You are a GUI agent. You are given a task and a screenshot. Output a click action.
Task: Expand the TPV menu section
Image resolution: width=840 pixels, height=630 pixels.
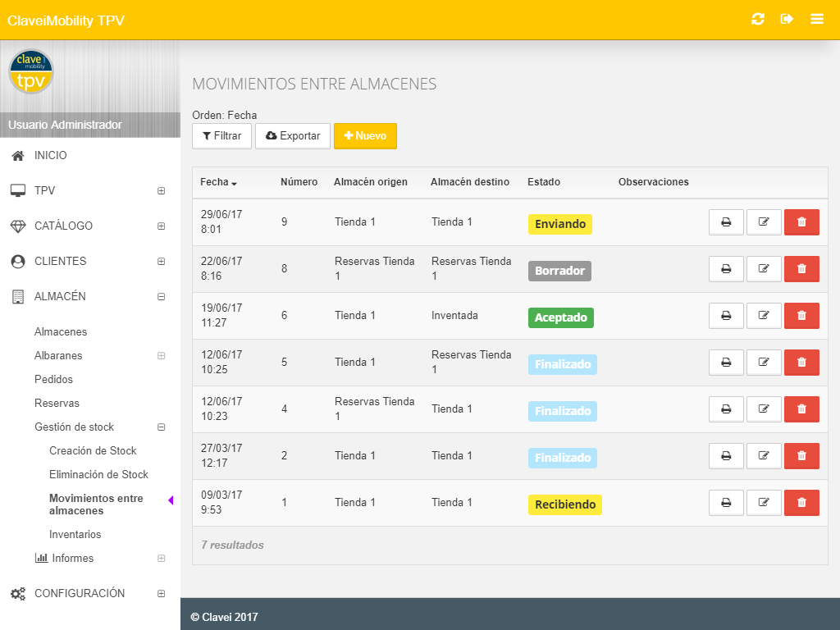coord(161,190)
